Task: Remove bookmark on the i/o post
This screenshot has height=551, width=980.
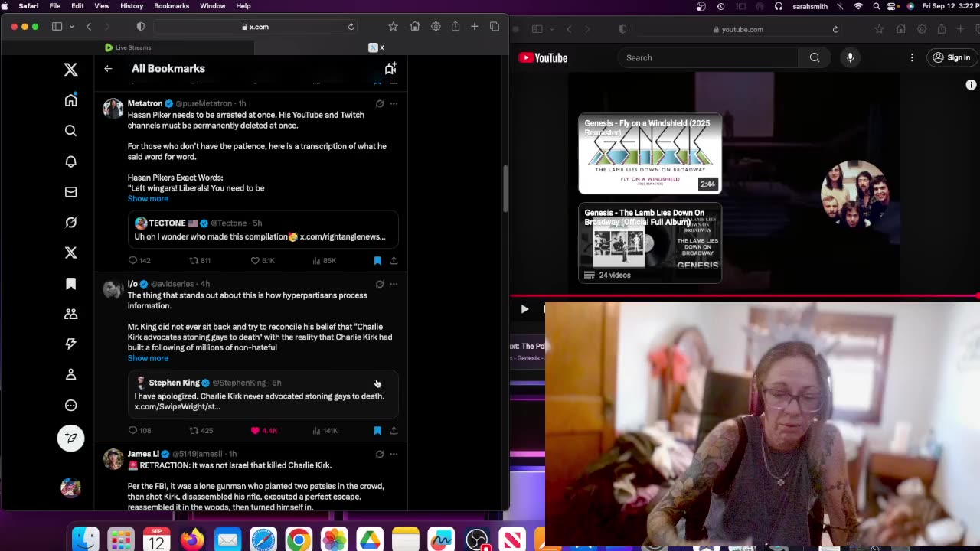Action: pyautogui.click(x=377, y=431)
